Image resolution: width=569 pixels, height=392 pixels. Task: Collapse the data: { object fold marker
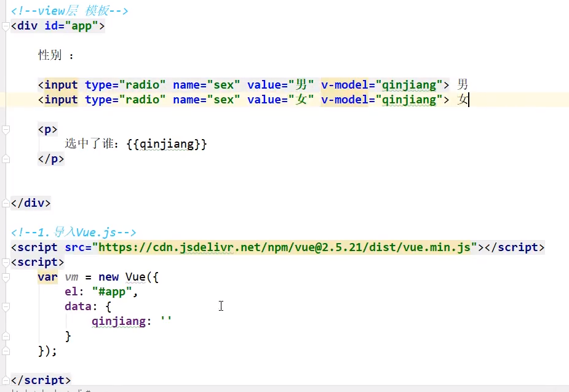point(6,306)
